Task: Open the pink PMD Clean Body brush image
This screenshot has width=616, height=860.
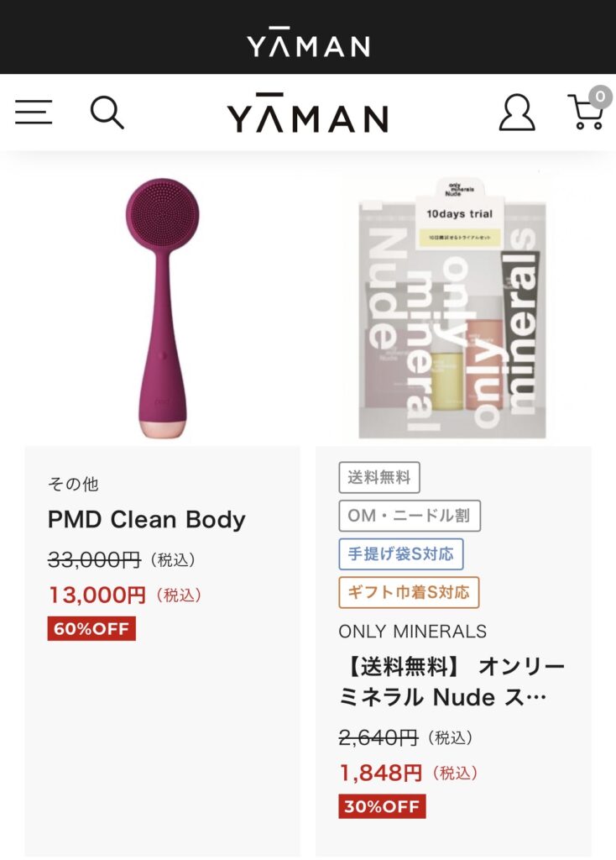Action: 163,307
